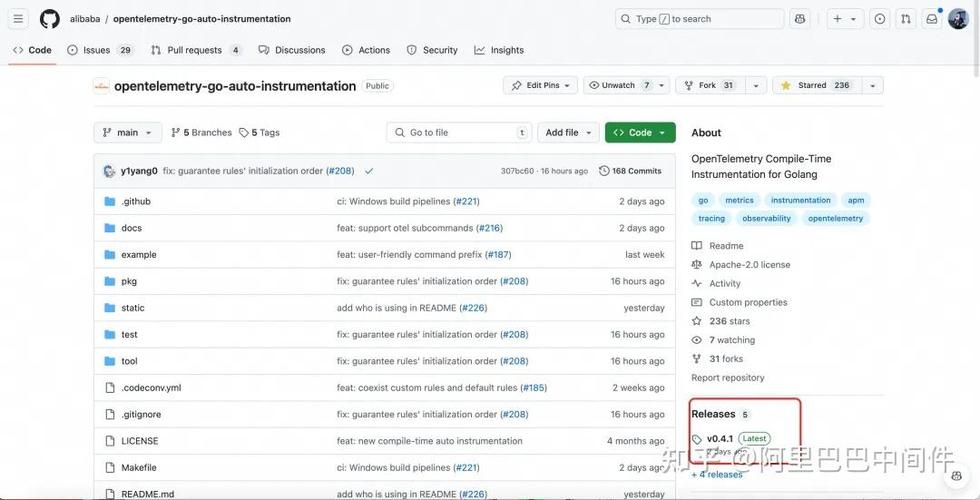Expand the Add file dropdown
The height and width of the screenshot is (500, 980).
click(568, 132)
